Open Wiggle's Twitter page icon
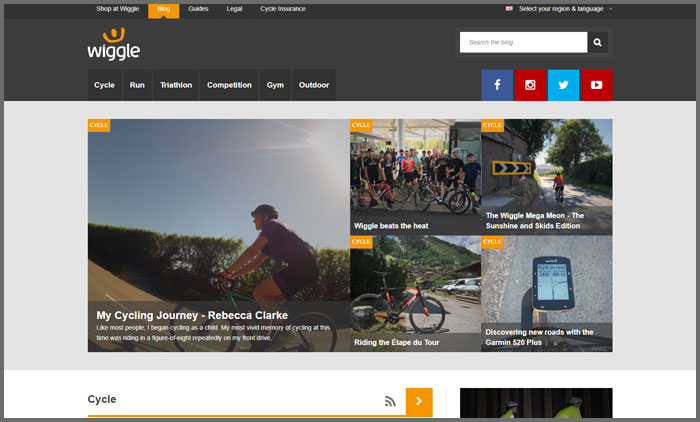 [x=563, y=85]
